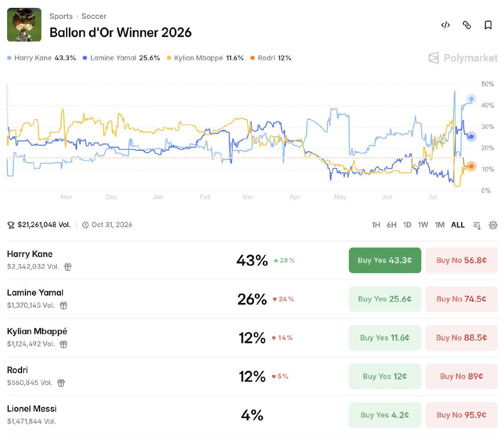Buy No on Lamine Yamal 74.5¢
Screen dimensions: 504x440
[462, 299]
